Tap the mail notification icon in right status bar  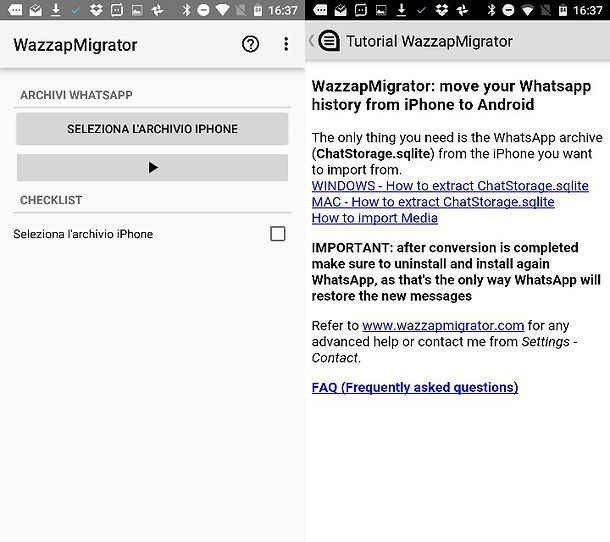(340, 10)
